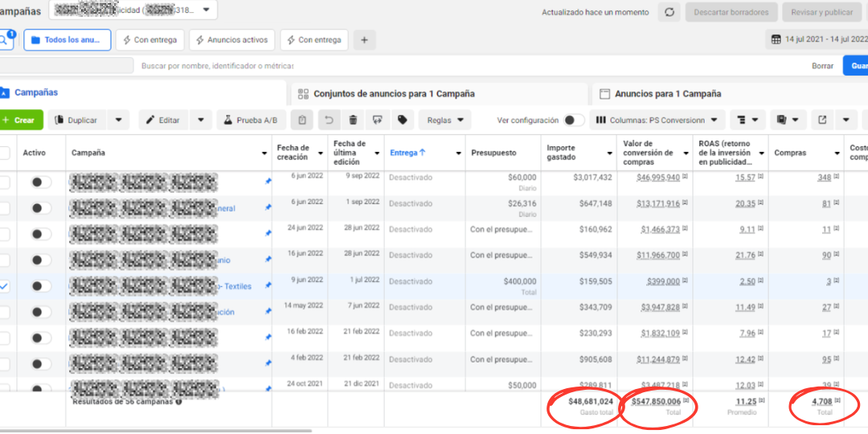Open the ad account selector dropdown

pyautogui.click(x=133, y=10)
